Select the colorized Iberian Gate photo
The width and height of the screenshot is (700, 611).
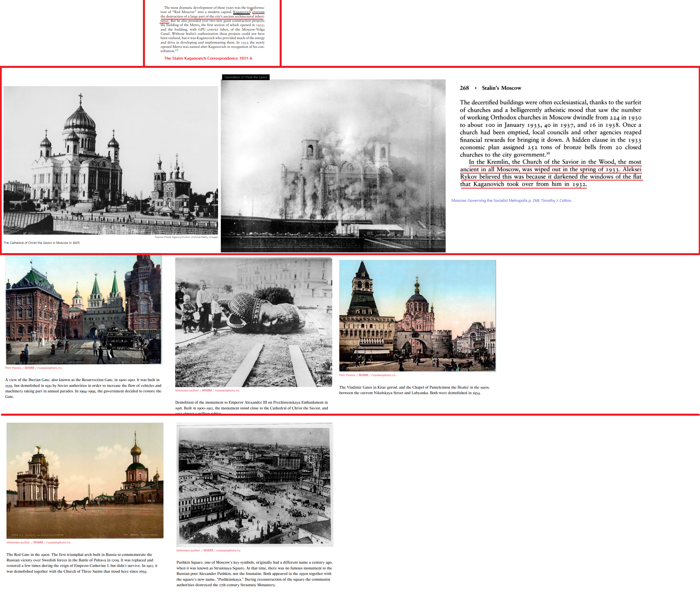click(84, 310)
